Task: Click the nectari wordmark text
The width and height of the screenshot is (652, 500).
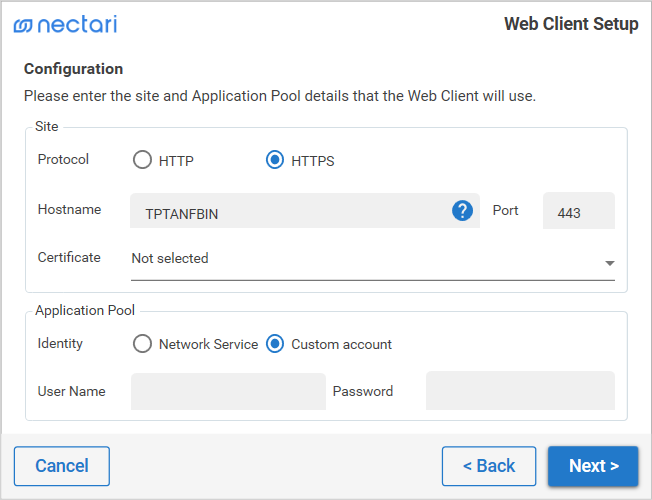Action: 77,24
